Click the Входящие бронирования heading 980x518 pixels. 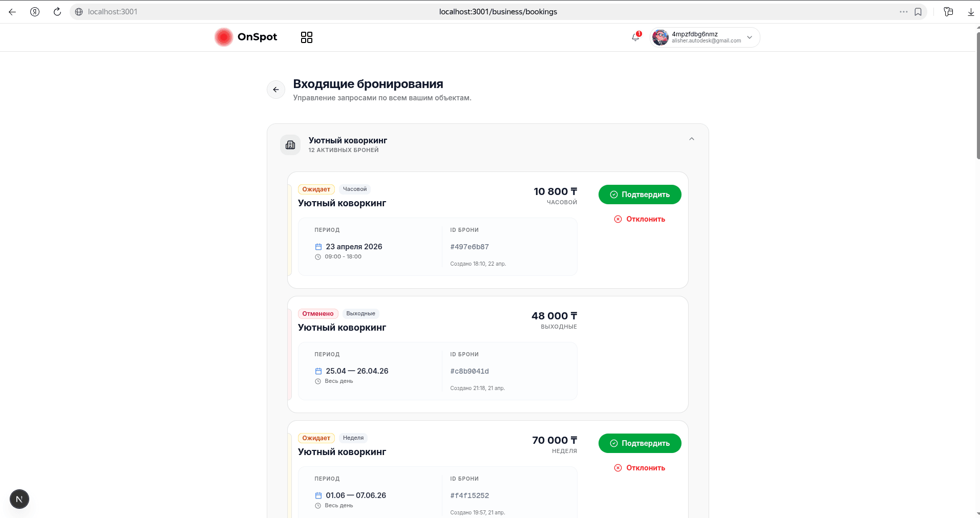[368, 84]
